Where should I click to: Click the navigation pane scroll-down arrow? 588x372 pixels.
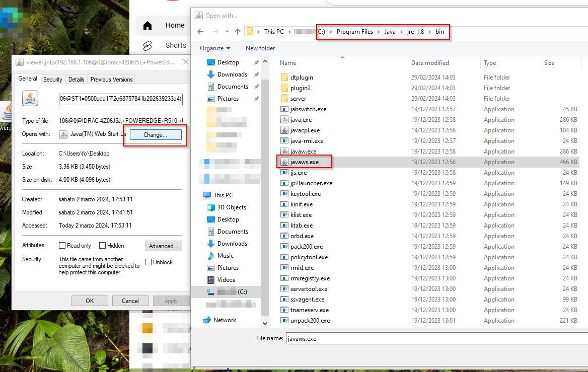tap(265, 323)
